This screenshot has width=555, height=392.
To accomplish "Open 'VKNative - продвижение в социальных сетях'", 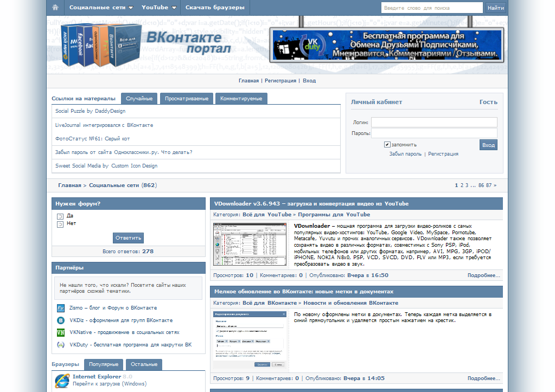I will point(124,332).
